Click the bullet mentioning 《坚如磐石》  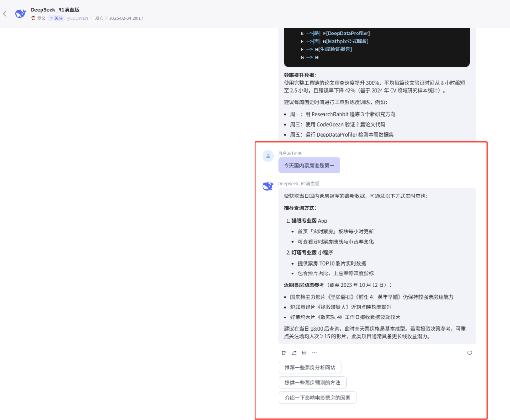[x=372, y=297]
